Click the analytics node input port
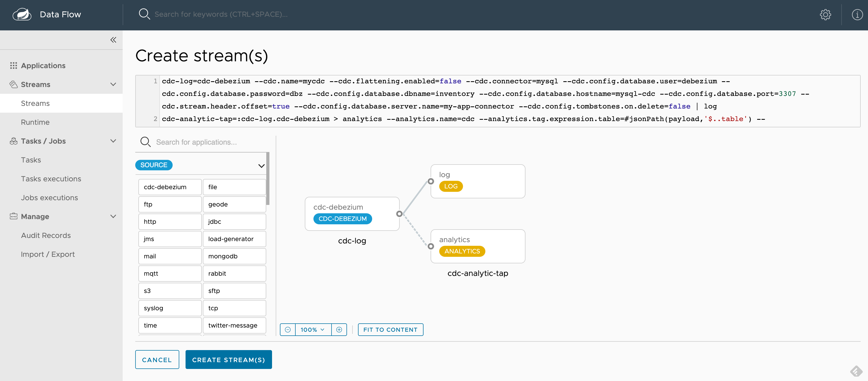868x381 pixels. click(431, 246)
